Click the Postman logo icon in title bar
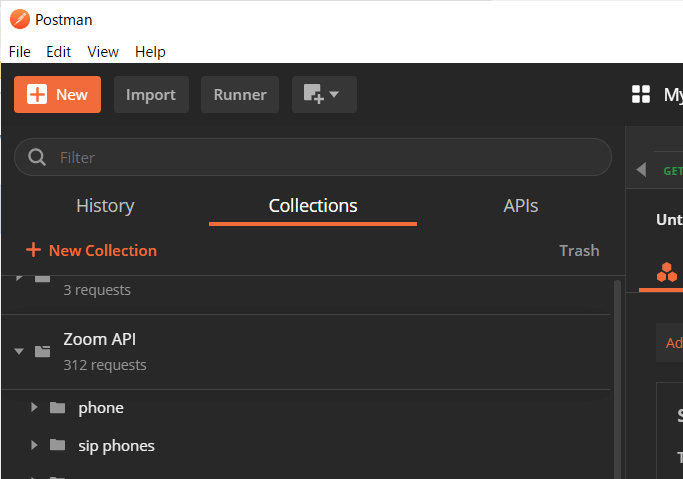Image resolution: width=683 pixels, height=479 pixels. [20, 20]
